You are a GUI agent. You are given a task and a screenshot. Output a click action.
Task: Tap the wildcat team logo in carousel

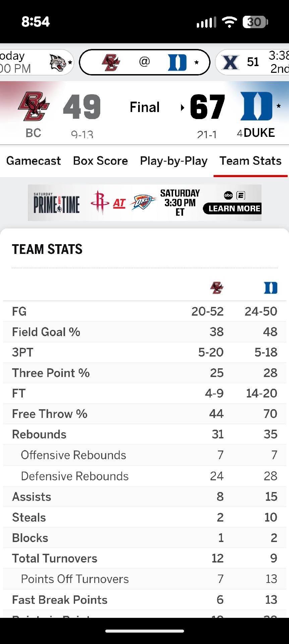click(x=58, y=62)
